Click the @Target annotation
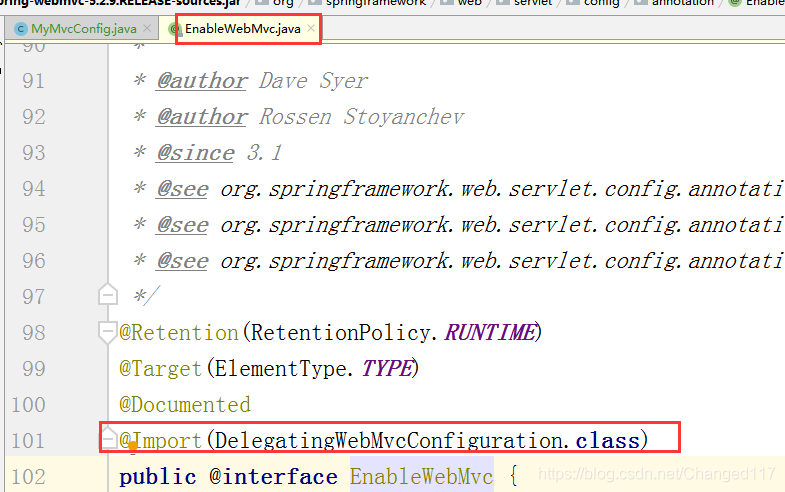The width and height of the screenshot is (785, 492). point(160,369)
